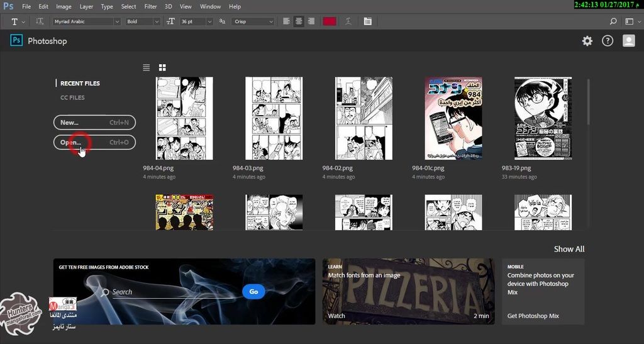Viewport: 644px width, 344px height.
Task: Expand the workspace switcher arrow
Action: click(638, 21)
